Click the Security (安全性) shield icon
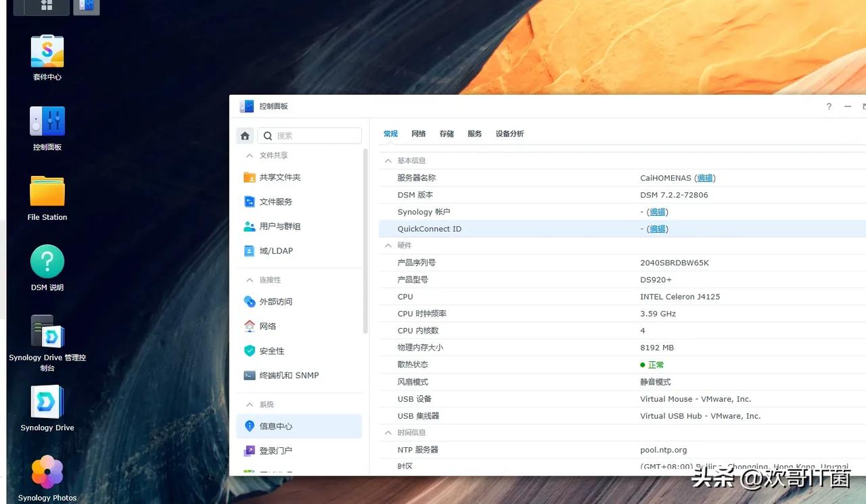Viewport: 866px width, 504px height. (x=250, y=350)
